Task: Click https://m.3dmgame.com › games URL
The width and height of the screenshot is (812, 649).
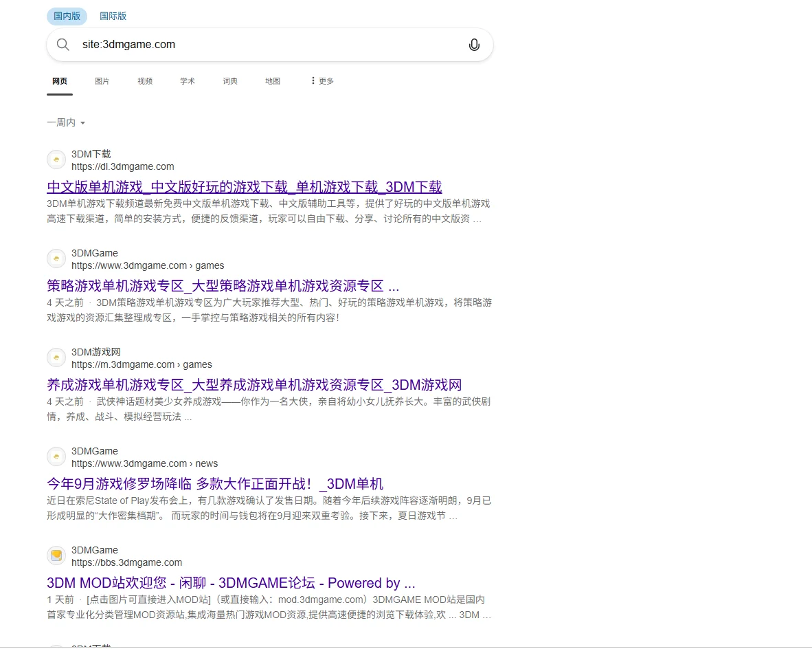Action: (x=142, y=364)
